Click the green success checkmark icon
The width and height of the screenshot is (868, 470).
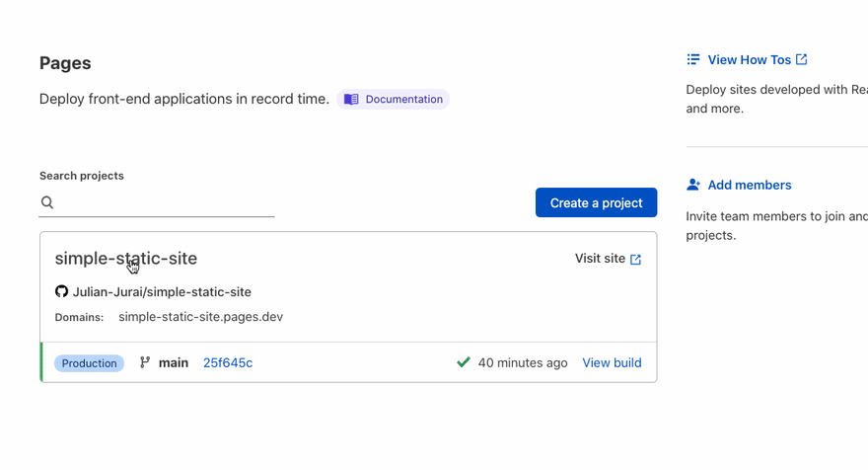(x=464, y=362)
